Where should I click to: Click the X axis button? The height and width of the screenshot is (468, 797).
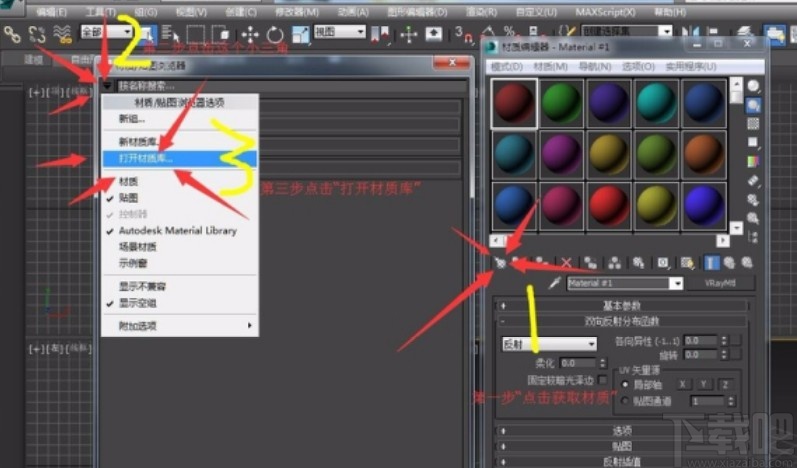[x=683, y=385]
